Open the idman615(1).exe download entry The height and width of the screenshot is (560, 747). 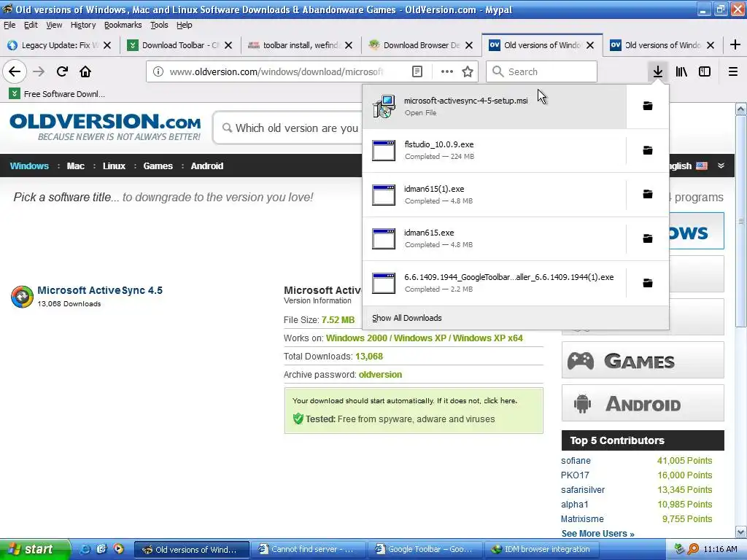point(494,194)
